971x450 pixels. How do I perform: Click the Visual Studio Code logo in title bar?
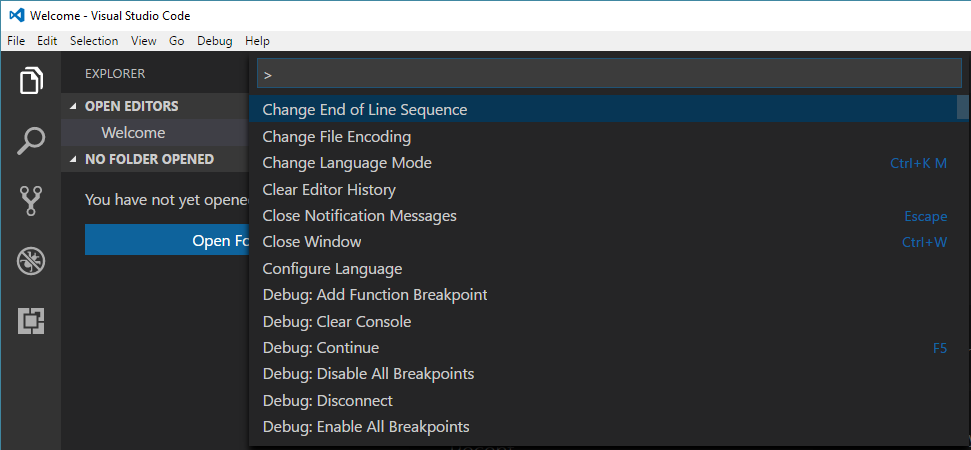pyautogui.click(x=16, y=15)
